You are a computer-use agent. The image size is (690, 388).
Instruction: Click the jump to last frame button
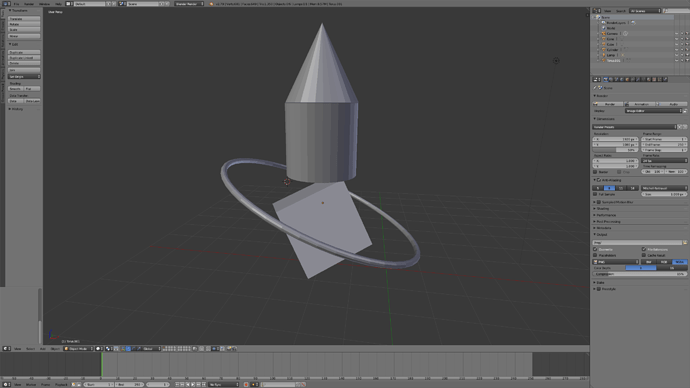203,384
